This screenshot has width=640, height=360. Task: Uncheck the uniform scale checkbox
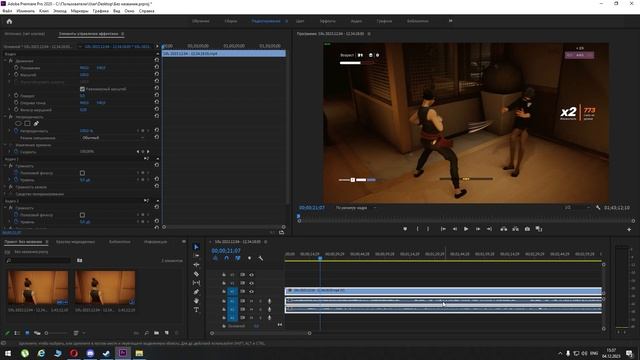pos(82,89)
